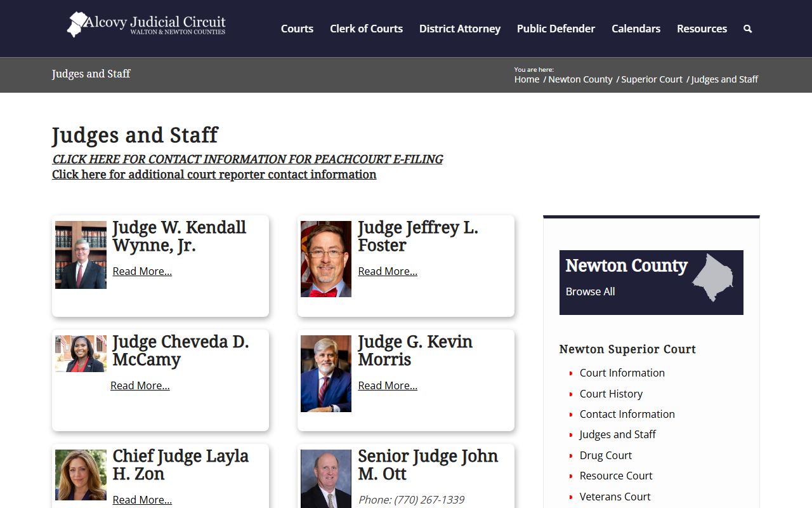Read more about Judge Morris

point(388,385)
